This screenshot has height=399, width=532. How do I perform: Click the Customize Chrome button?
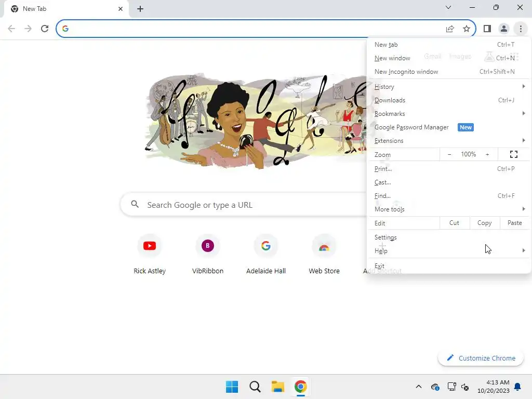pyautogui.click(x=481, y=358)
